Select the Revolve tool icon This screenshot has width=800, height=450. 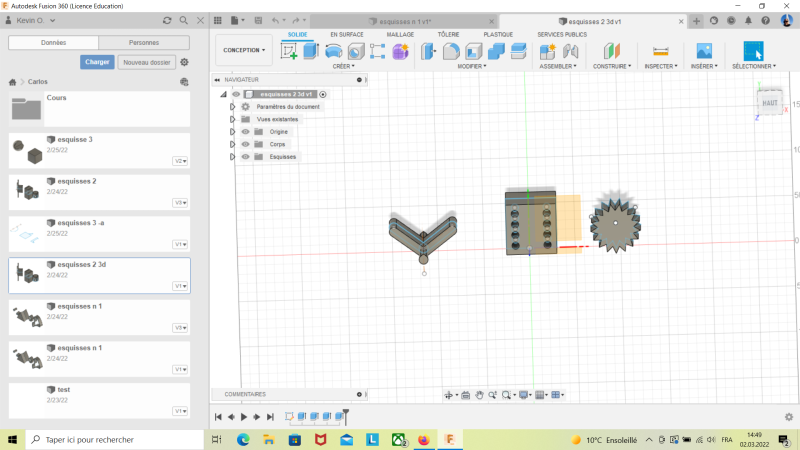coord(334,51)
